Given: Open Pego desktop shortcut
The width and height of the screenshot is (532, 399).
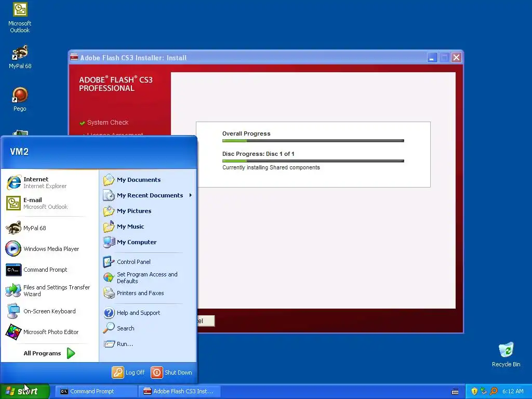Looking at the screenshot, I should coord(20,99).
